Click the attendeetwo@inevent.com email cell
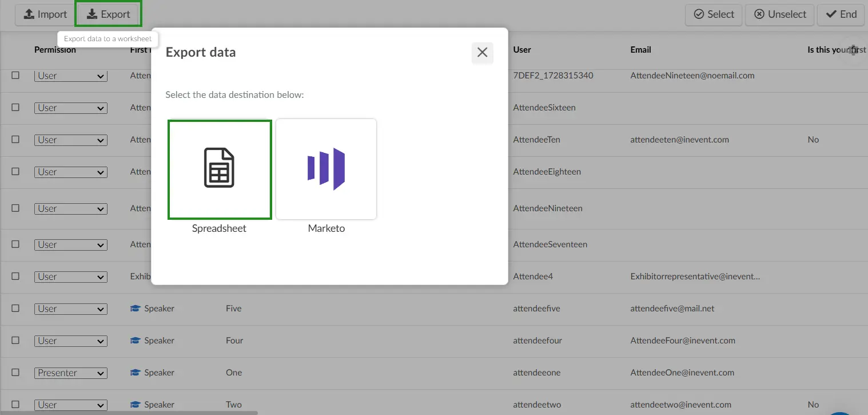Image resolution: width=868 pixels, height=415 pixels. [680, 405]
